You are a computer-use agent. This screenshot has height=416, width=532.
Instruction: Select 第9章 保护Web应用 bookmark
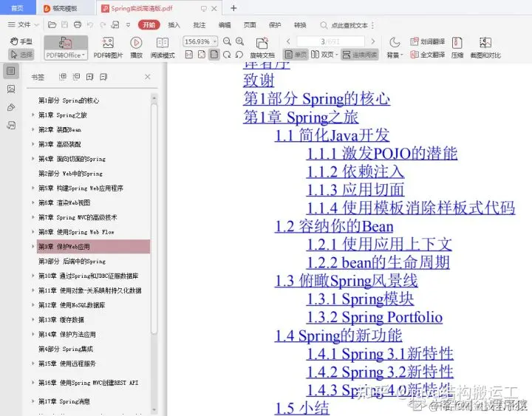coord(93,247)
